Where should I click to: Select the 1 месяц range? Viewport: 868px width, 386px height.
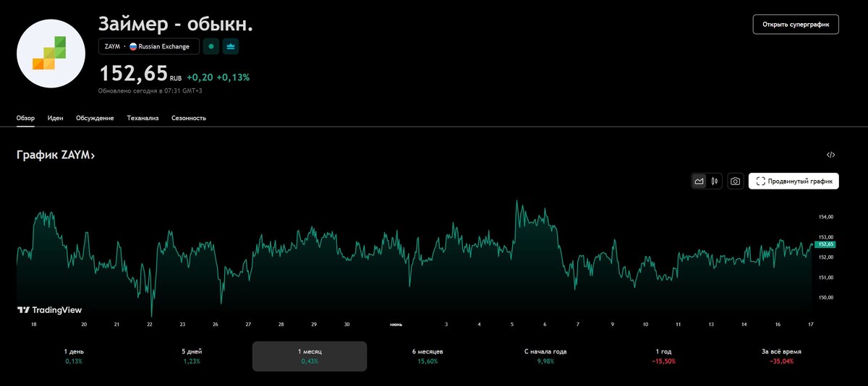click(x=310, y=356)
